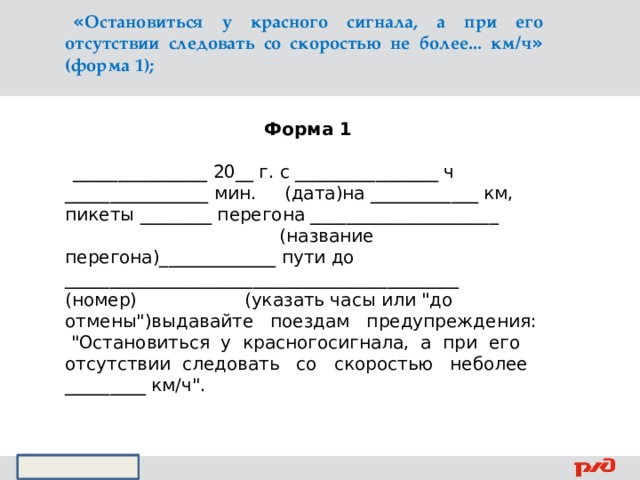This screenshot has height=480, width=640.
Task: Click the closing text 'км/ч".'
Action: [178, 385]
